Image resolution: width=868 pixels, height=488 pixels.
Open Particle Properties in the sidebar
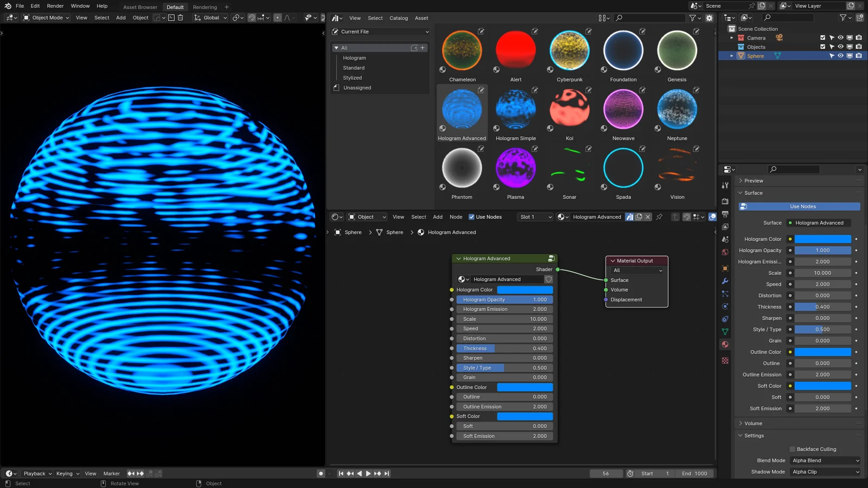coord(725,294)
